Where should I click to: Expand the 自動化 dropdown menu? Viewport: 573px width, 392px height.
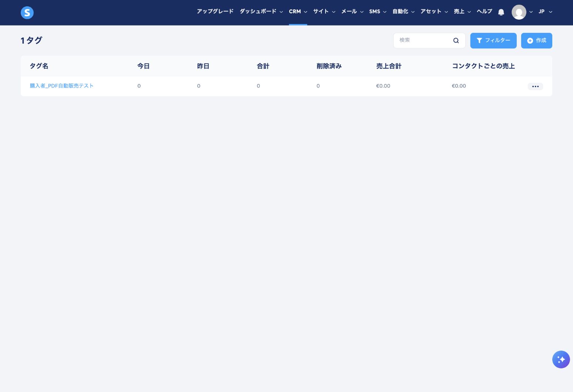click(x=403, y=11)
